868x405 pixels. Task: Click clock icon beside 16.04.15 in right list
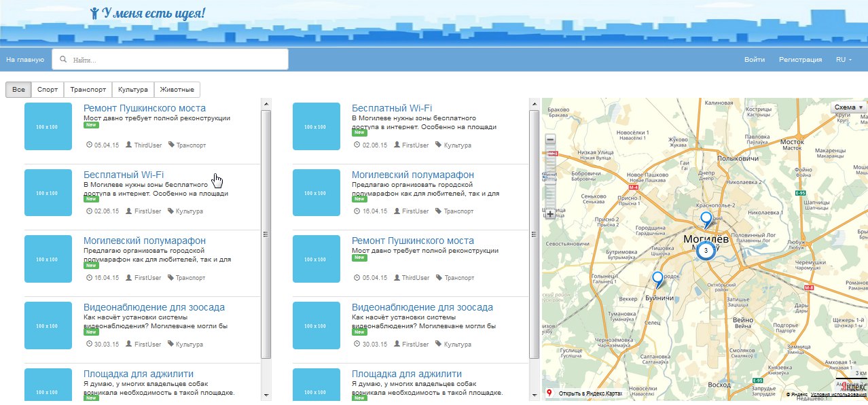(x=358, y=211)
